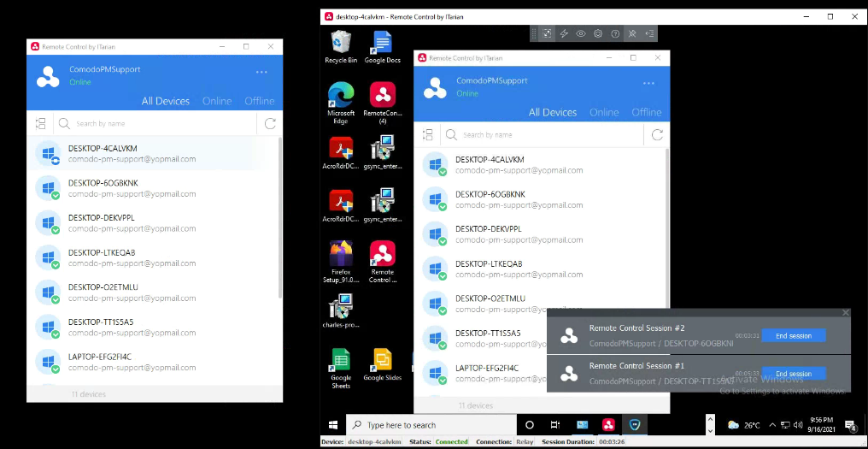Image resolution: width=868 pixels, height=449 pixels.
Task: Click the volume icon in the remote tray
Action: click(x=798, y=425)
